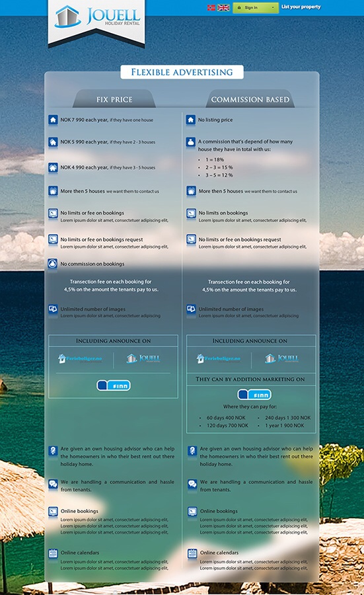Click 'No listing price' text

[x=215, y=120]
